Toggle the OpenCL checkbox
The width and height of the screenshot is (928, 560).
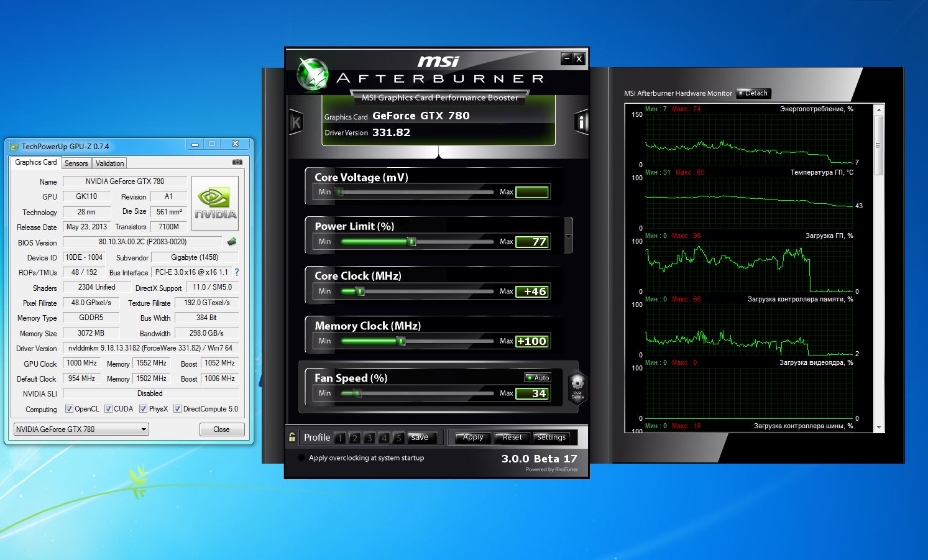click(x=70, y=409)
